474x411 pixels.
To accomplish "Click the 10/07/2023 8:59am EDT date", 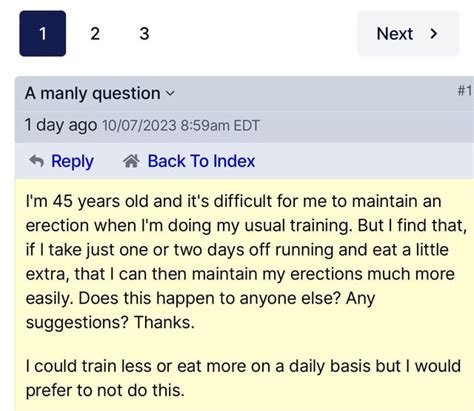I will point(181,126).
